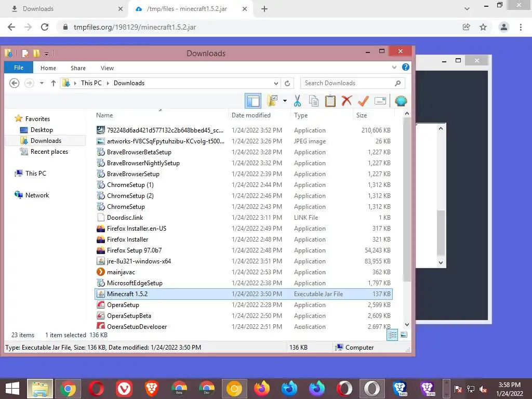Go back in the Chrome browser
532x399 pixels.
point(11,27)
